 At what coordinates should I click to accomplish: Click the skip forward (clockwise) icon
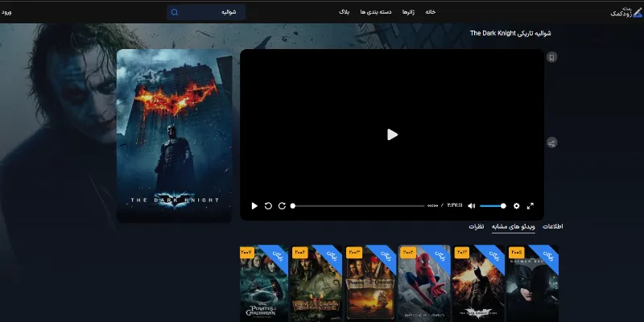tap(283, 206)
